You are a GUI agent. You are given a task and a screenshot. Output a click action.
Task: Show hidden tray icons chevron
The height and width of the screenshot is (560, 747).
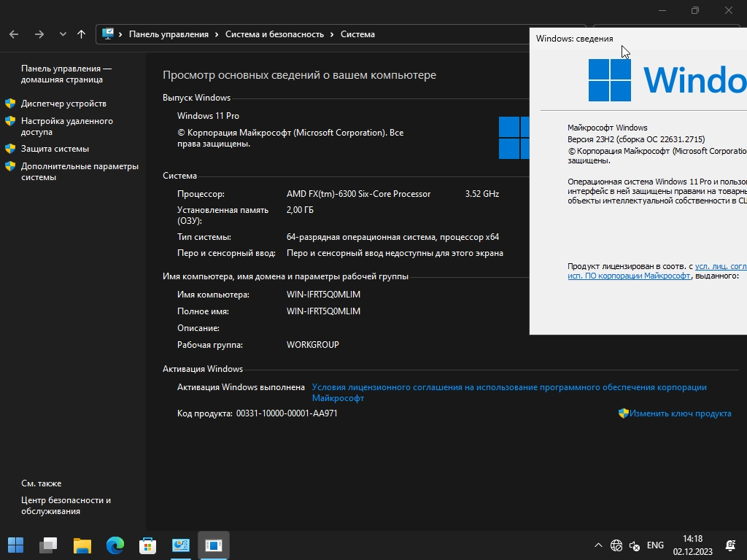598,545
